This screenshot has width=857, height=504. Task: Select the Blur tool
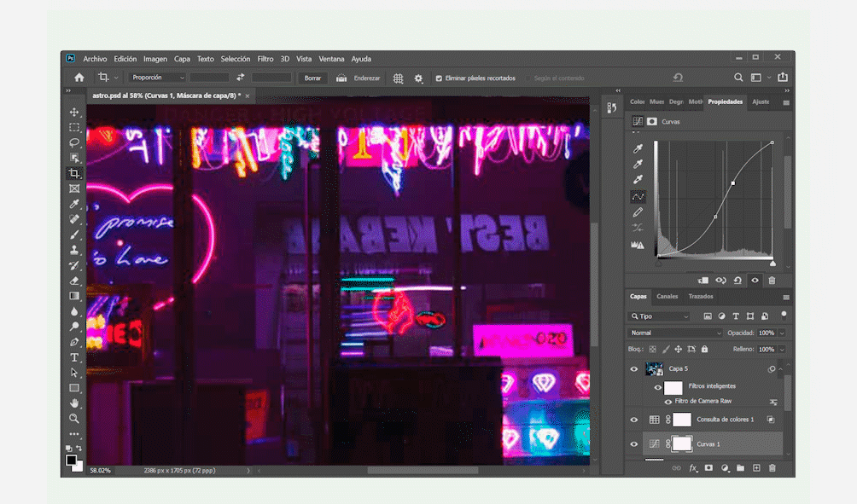coord(74,311)
